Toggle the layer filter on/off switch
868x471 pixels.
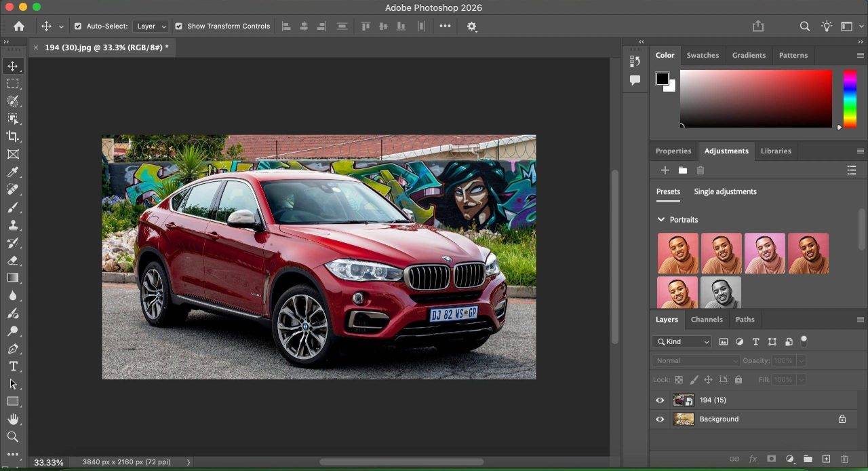[804, 340]
